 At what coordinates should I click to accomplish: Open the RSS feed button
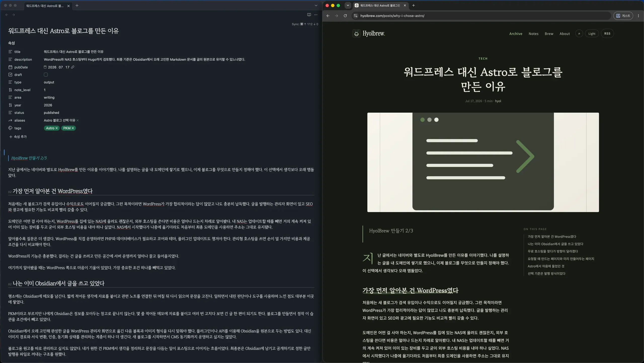coord(607,34)
